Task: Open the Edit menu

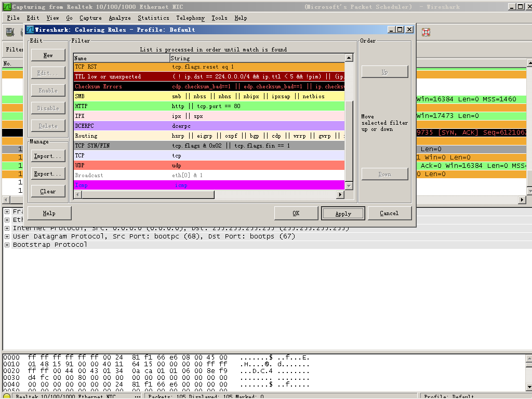Action: click(x=33, y=18)
